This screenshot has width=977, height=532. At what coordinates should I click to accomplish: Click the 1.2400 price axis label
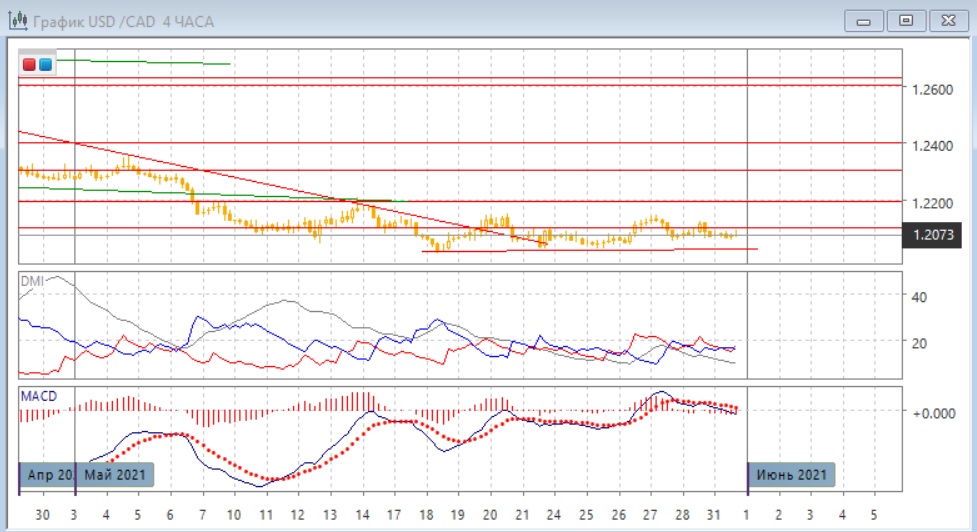932,146
